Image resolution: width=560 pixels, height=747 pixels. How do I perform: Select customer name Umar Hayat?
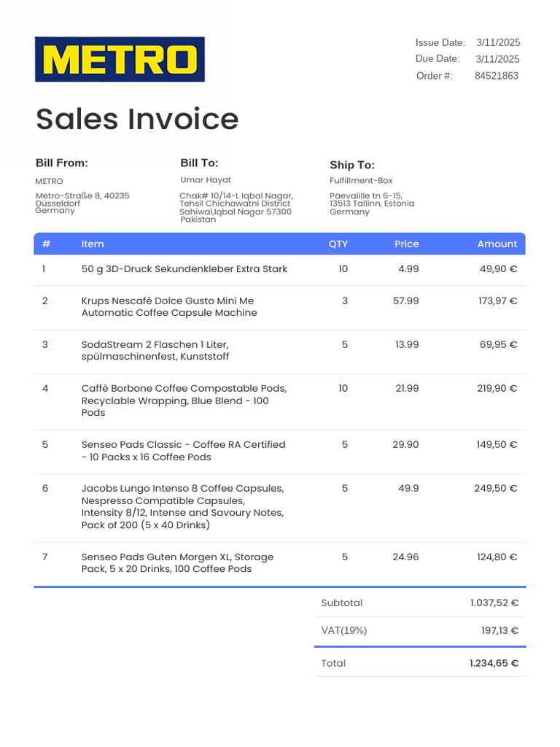(206, 179)
